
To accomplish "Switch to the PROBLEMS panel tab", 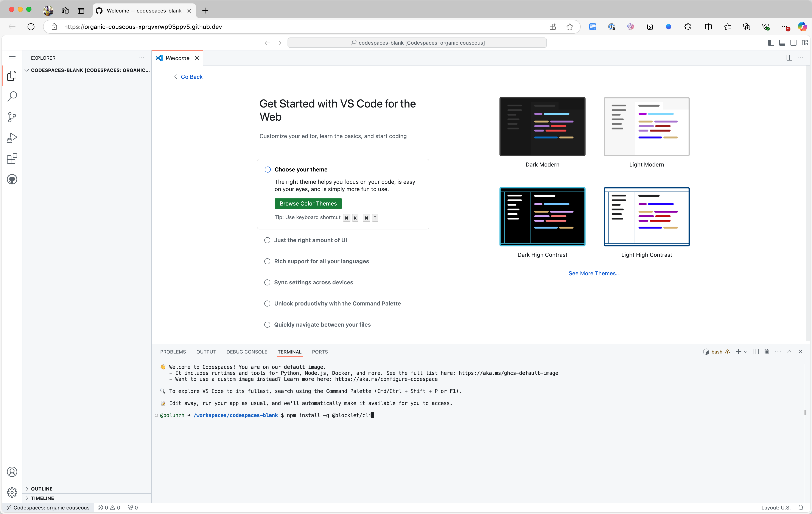I will [x=173, y=352].
